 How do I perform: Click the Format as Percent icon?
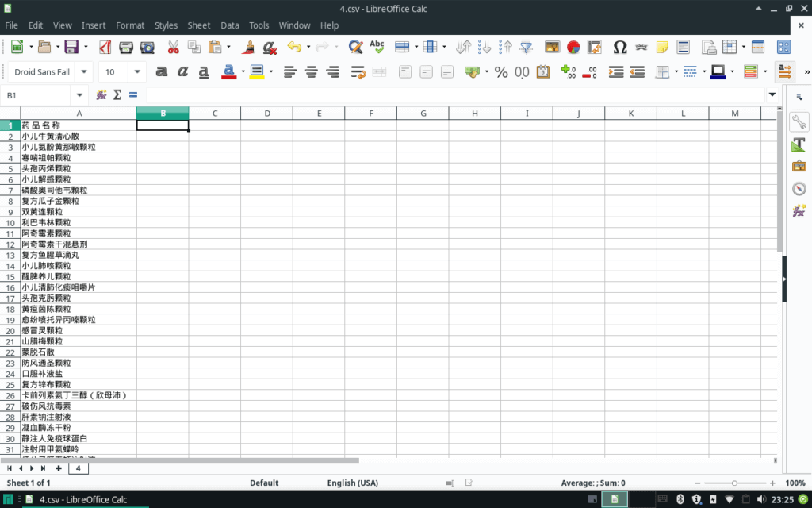pos(501,72)
